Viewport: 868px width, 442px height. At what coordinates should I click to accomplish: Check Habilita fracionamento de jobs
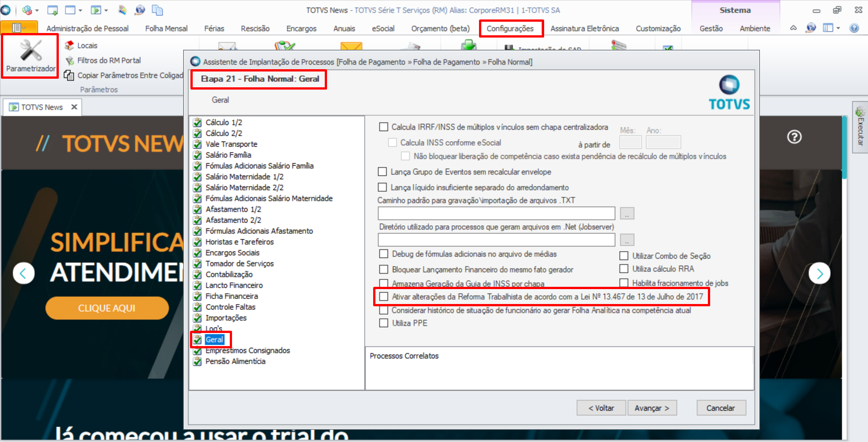point(624,283)
